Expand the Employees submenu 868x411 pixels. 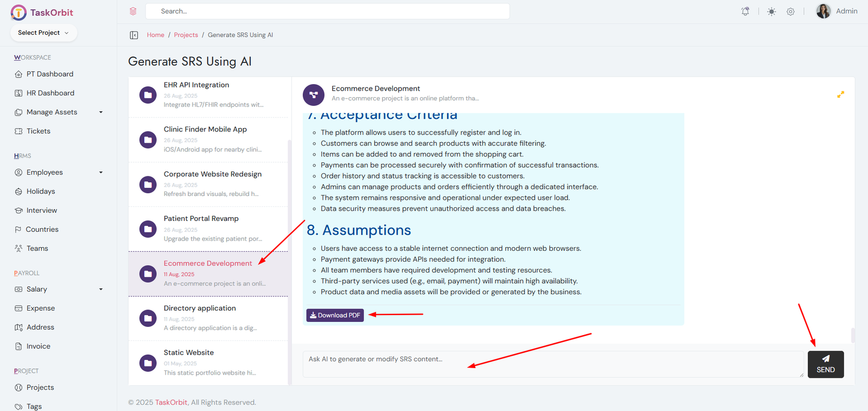(100, 173)
